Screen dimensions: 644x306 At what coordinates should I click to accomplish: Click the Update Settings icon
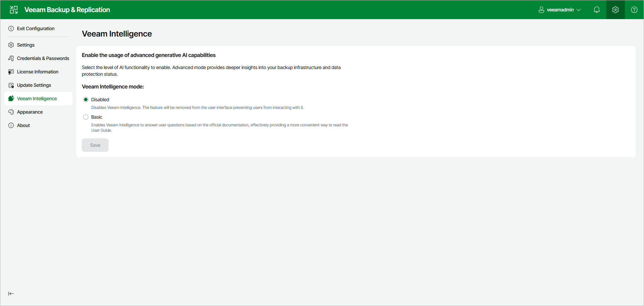tap(11, 85)
